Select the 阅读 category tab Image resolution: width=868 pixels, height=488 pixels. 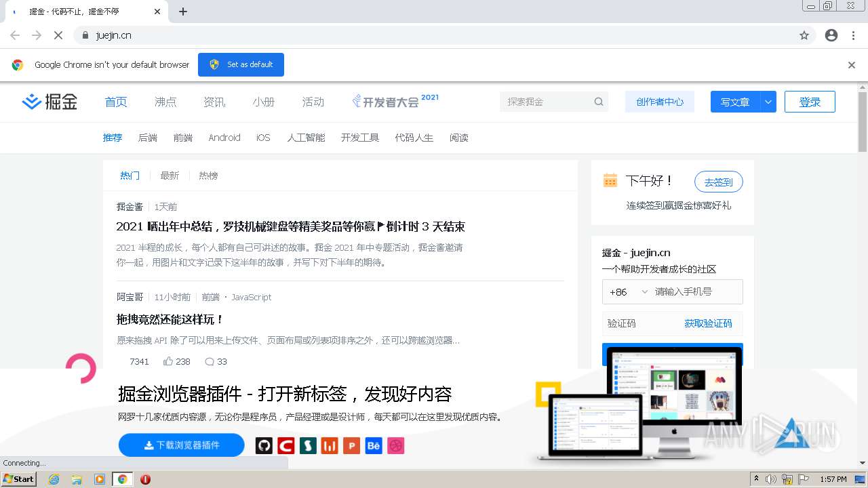[x=459, y=138]
